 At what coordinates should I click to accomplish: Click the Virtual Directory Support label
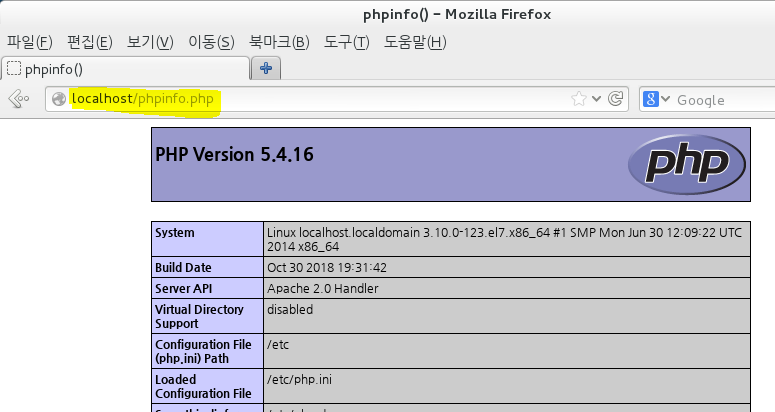(x=199, y=316)
